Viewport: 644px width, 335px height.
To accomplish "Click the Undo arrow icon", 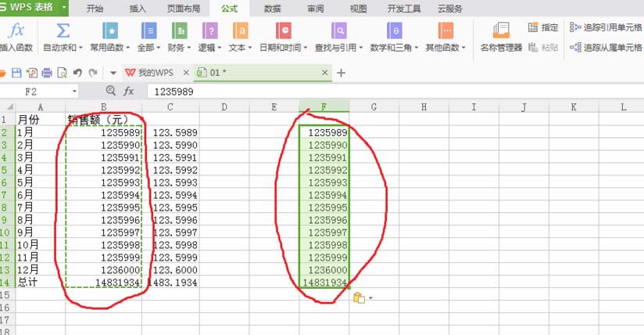I will pos(77,73).
